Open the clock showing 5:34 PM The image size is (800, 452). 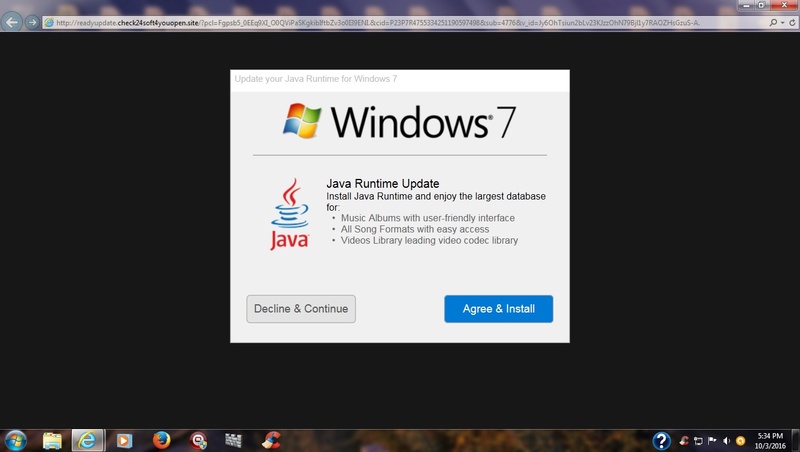770,441
